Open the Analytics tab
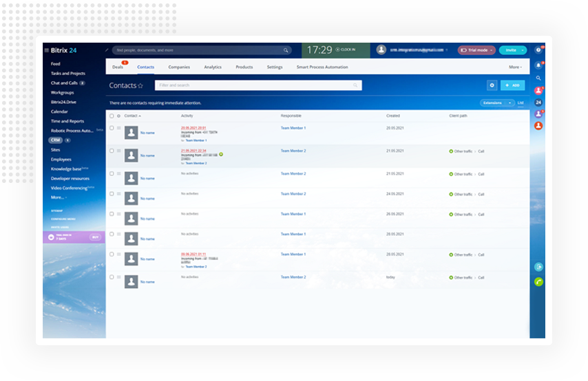 pyautogui.click(x=213, y=67)
